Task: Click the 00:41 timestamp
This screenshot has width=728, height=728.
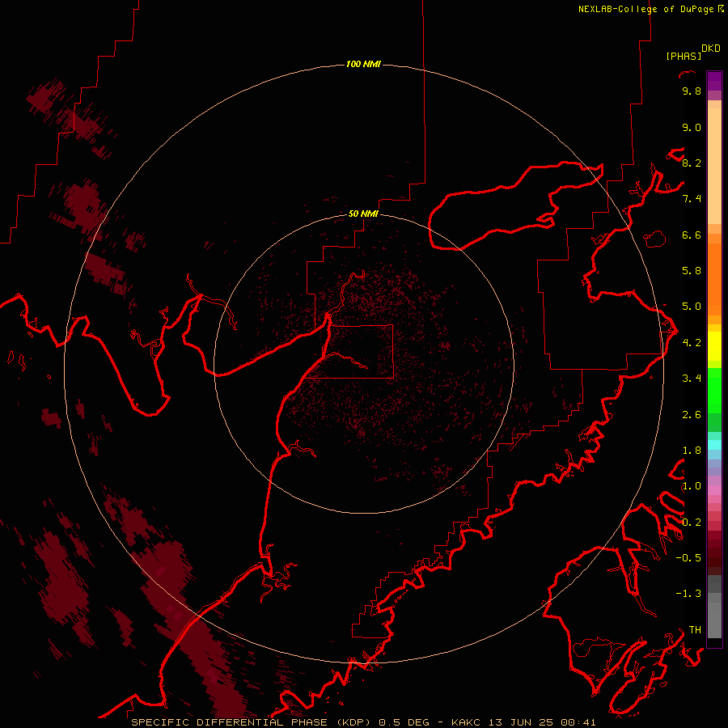Action: (578, 722)
